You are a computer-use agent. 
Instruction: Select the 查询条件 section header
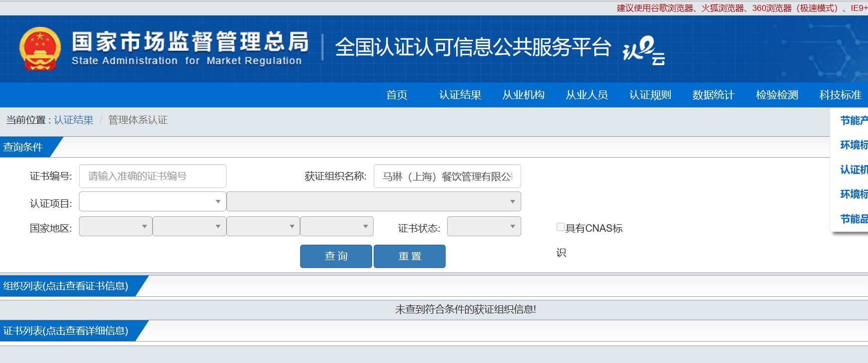[x=23, y=147]
